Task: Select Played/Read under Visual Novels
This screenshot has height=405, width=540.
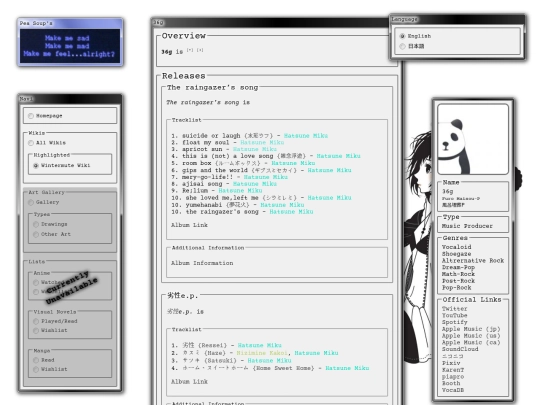Action: 36,321
